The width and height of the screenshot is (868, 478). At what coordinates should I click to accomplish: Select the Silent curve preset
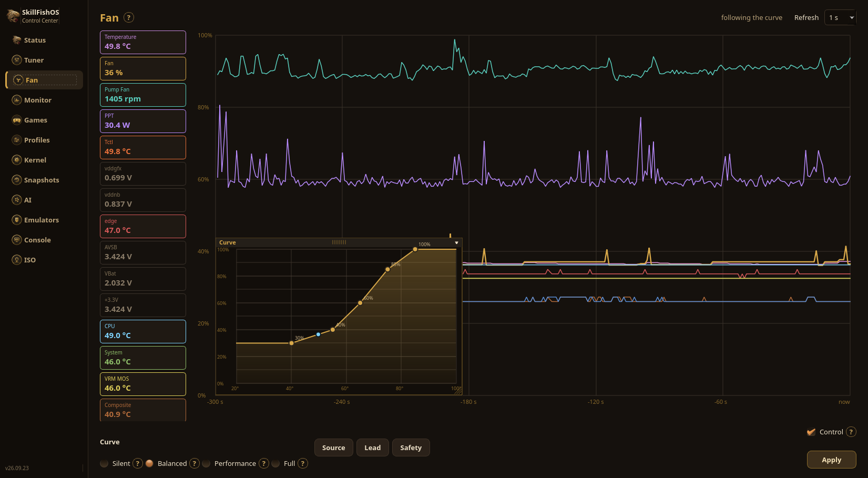tap(104, 463)
